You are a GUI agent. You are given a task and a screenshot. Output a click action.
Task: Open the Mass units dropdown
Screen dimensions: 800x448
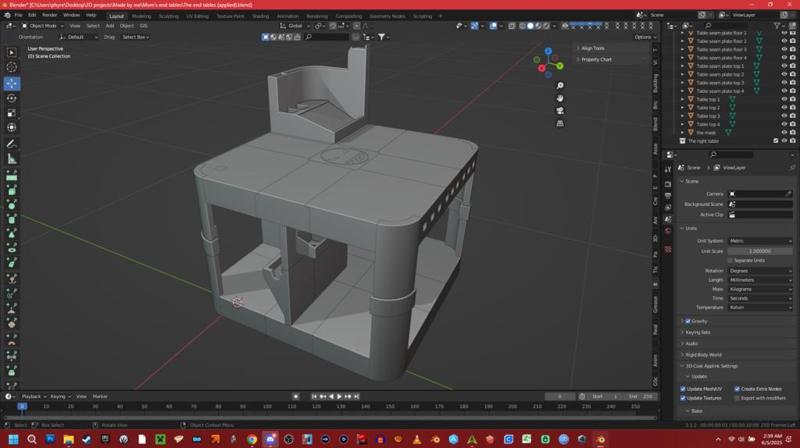(x=760, y=289)
